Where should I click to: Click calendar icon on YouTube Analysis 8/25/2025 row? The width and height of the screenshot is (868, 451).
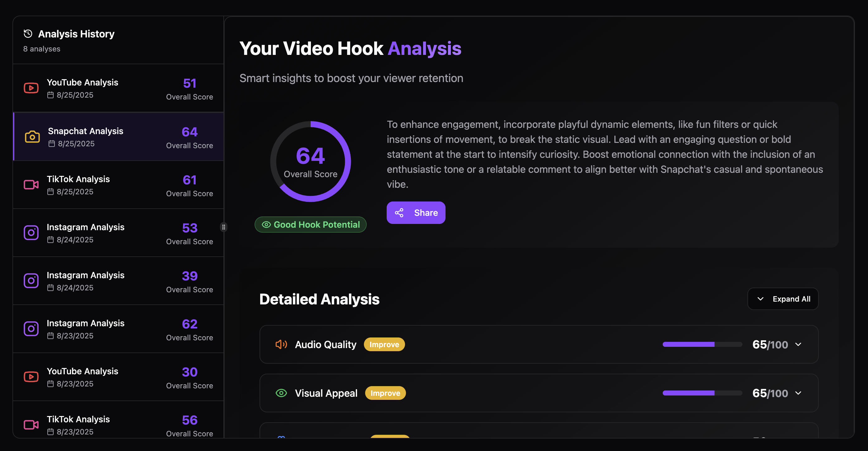50,95
